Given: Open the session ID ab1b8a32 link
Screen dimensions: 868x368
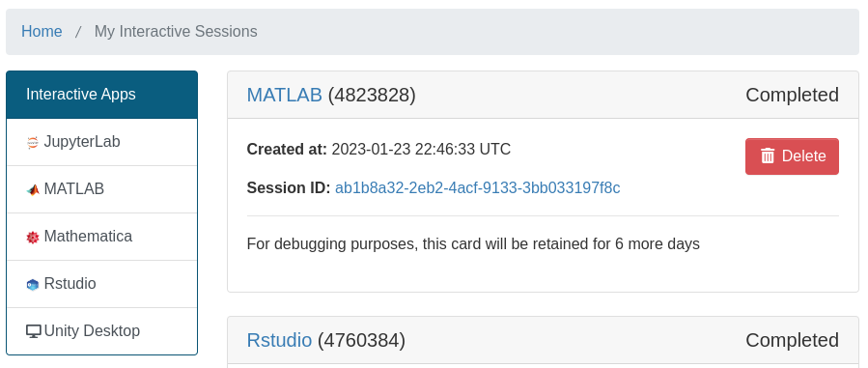Looking at the screenshot, I should (x=478, y=188).
